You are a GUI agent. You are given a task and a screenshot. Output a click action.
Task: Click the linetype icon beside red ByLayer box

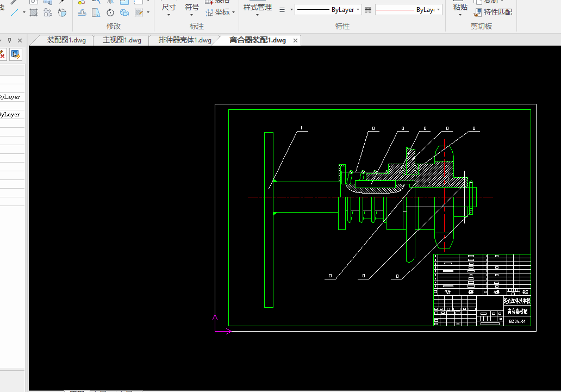[x=368, y=10]
